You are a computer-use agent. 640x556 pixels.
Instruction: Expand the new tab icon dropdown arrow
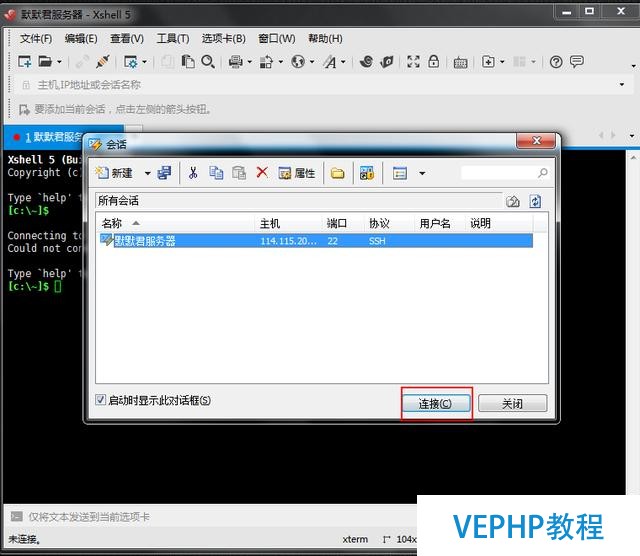click(x=502, y=62)
